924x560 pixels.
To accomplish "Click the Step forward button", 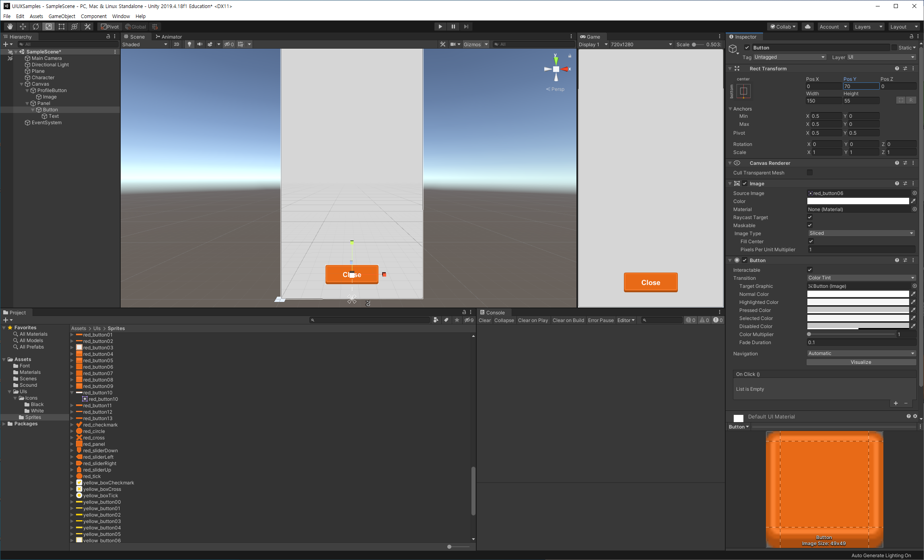I will coord(466,27).
